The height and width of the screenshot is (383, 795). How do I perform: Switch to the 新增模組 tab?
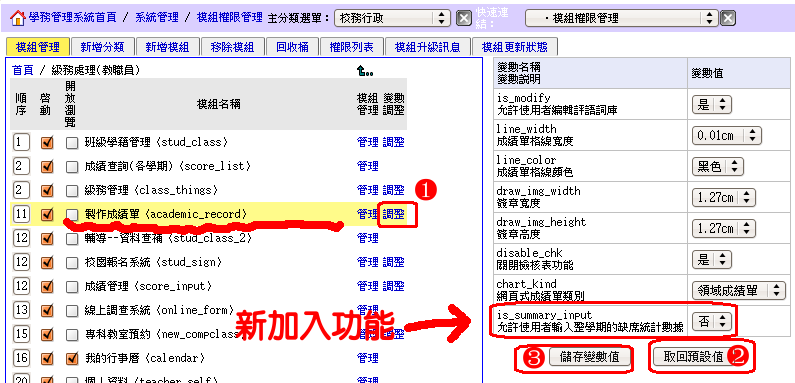(x=167, y=47)
